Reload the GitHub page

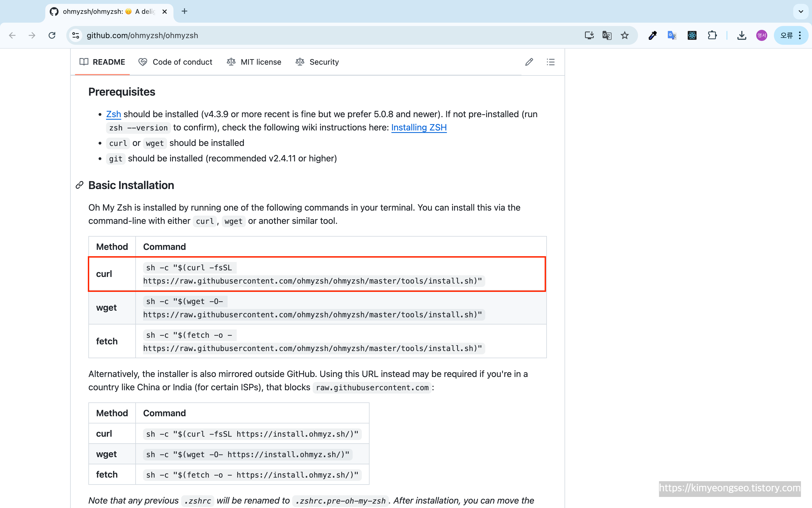point(52,35)
